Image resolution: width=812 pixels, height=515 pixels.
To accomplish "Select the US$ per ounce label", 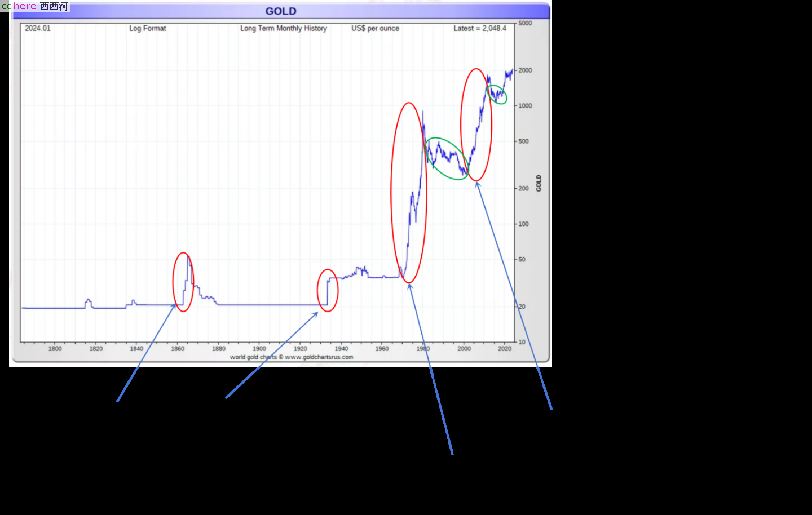I will (375, 28).
